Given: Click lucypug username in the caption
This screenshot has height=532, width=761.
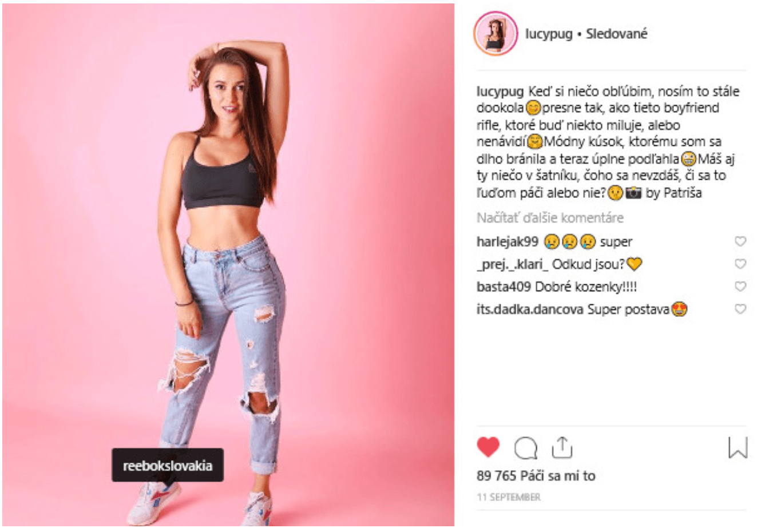Looking at the screenshot, I should click(500, 92).
